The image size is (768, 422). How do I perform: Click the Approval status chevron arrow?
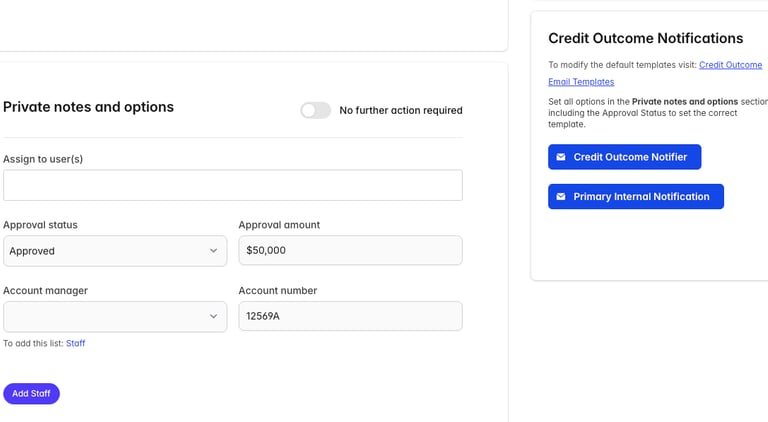213,251
